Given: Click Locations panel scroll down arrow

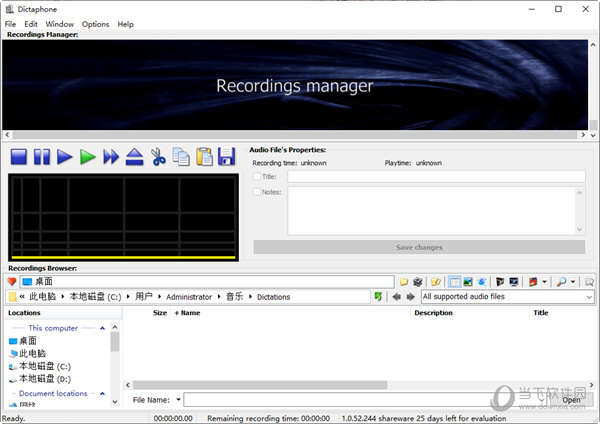Looking at the screenshot, I should click(x=115, y=401).
